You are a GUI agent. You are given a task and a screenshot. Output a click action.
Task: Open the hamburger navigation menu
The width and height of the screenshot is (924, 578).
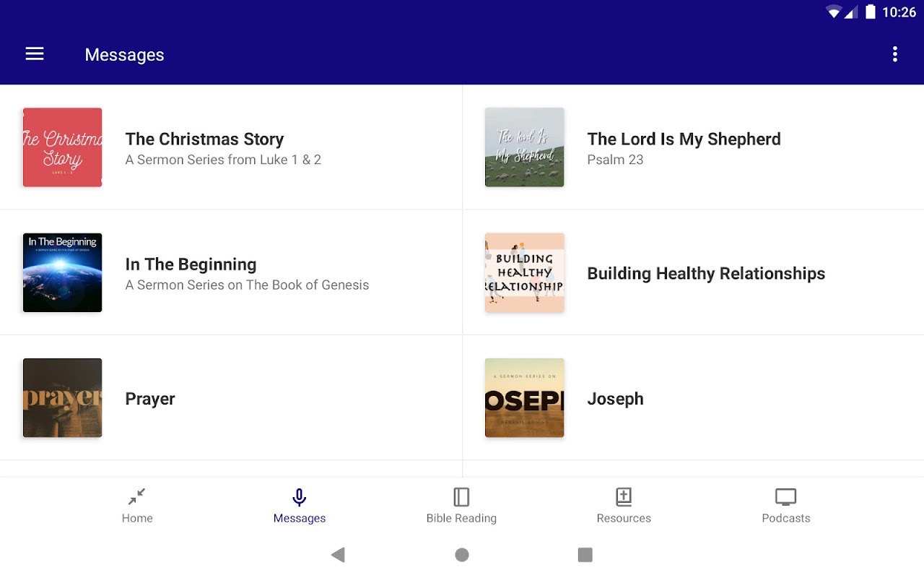[x=35, y=54]
